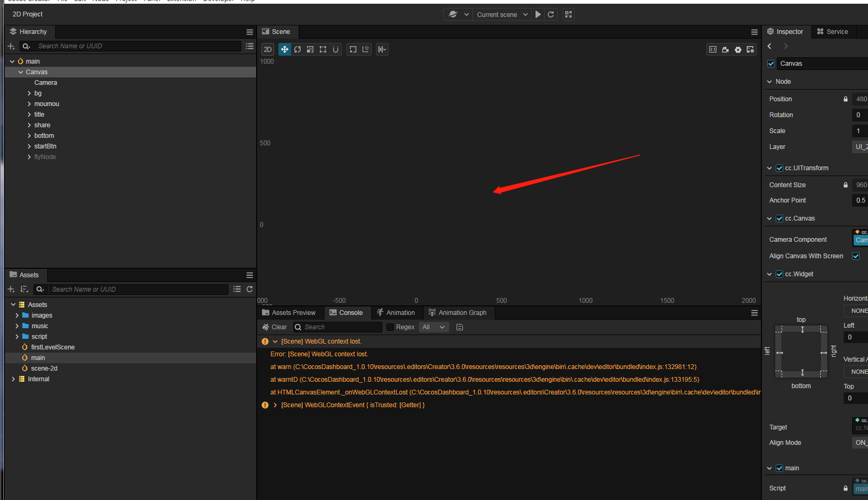Focus the Assets search field
This screenshot has height=500, width=868.
point(139,289)
